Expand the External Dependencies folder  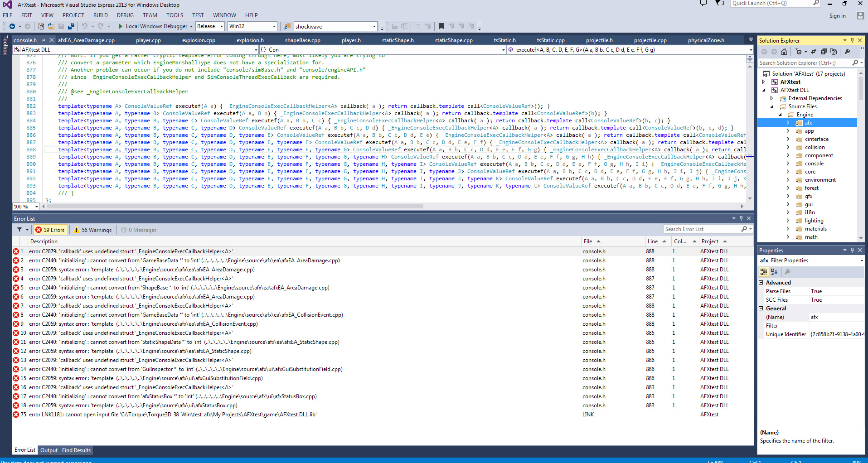coord(772,98)
